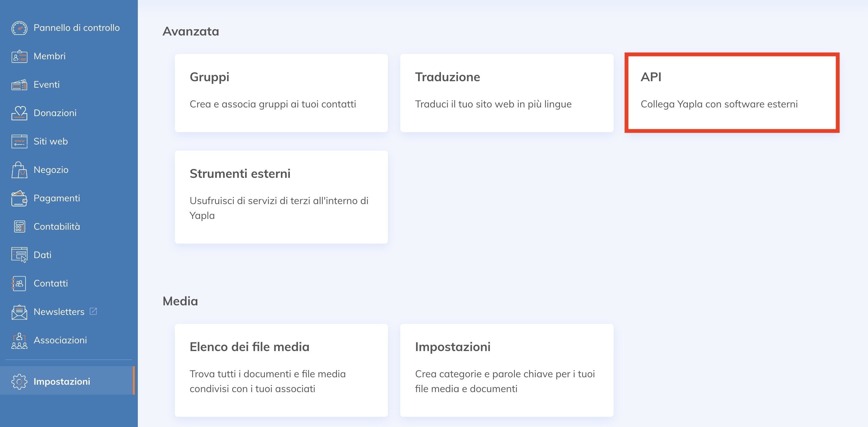Open the Strumenti esterni card

tap(281, 197)
